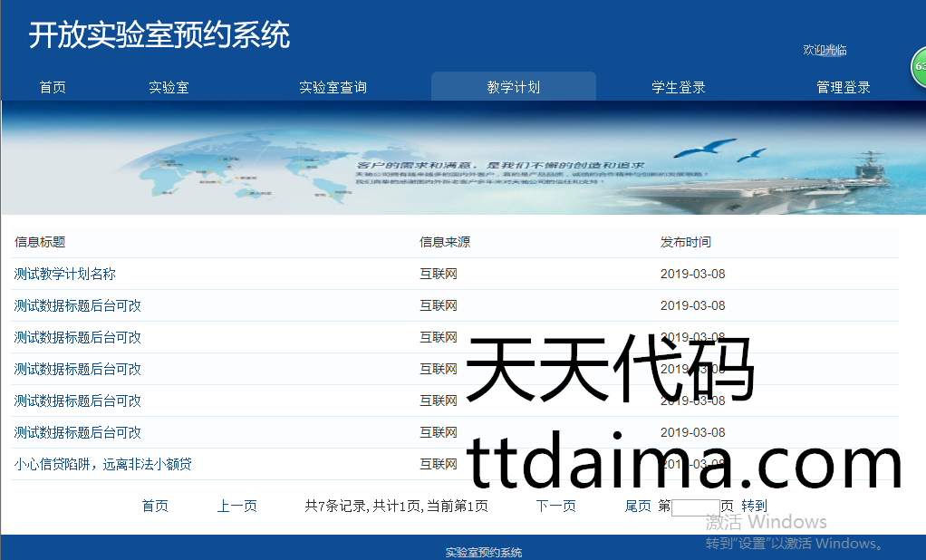The width and height of the screenshot is (926, 560).
Task: Focus the page number input field
Action: tap(695, 507)
